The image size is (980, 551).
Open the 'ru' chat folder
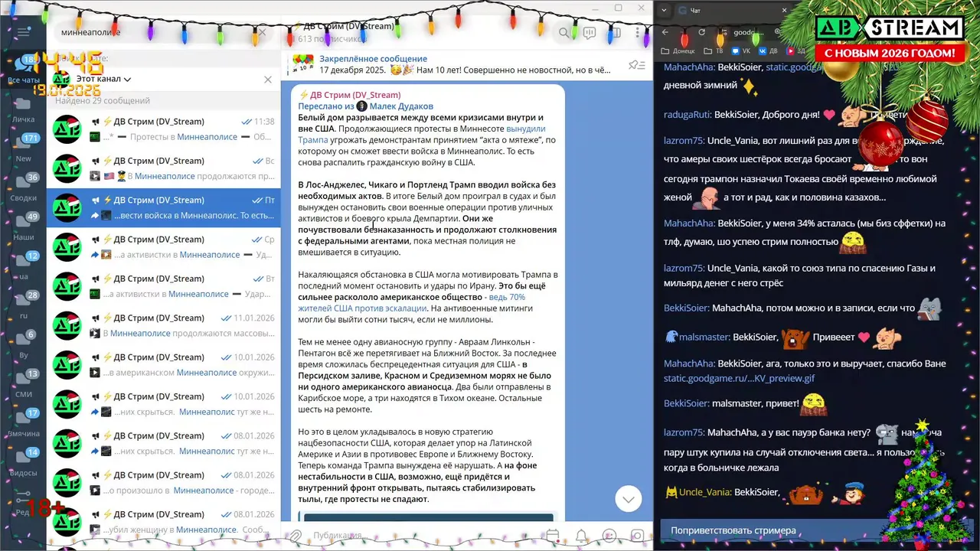pos(23,306)
